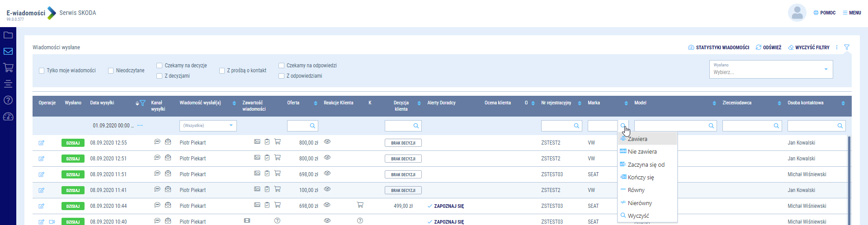The height and width of the screenshot is (225, 868).
Task: Open the help question mark sidebar icon
Action: pyautogui.click(x=8, y=100)
